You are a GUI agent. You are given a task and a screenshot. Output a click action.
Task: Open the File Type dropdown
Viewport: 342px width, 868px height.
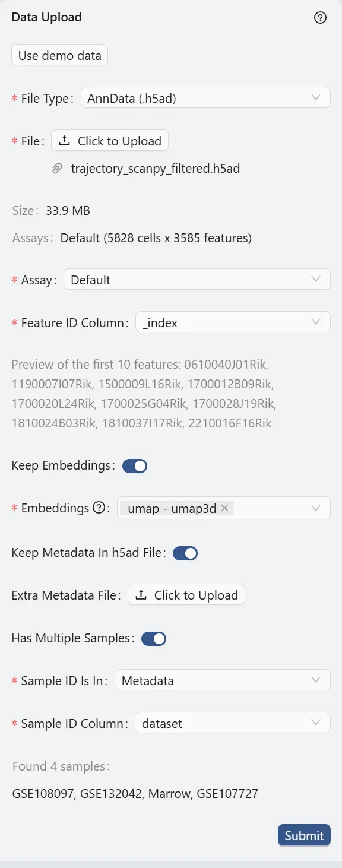click(x=205, y=97)
